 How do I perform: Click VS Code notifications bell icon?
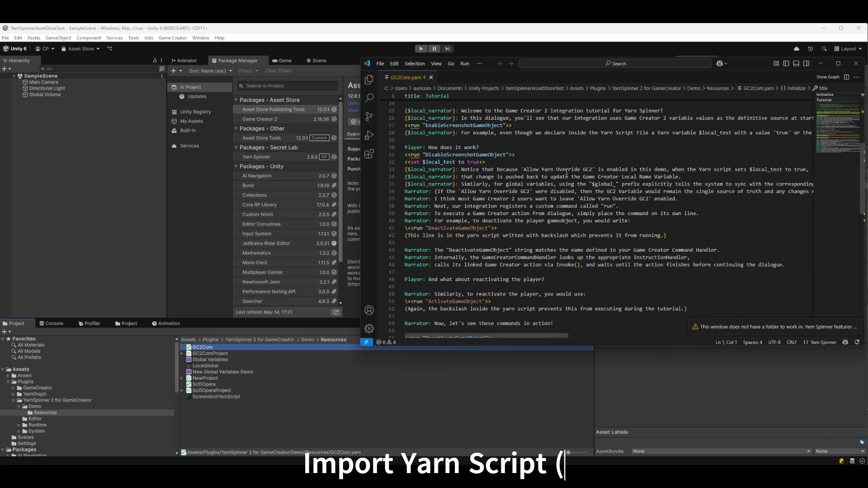pyautogui.click(x=857, y=342)
